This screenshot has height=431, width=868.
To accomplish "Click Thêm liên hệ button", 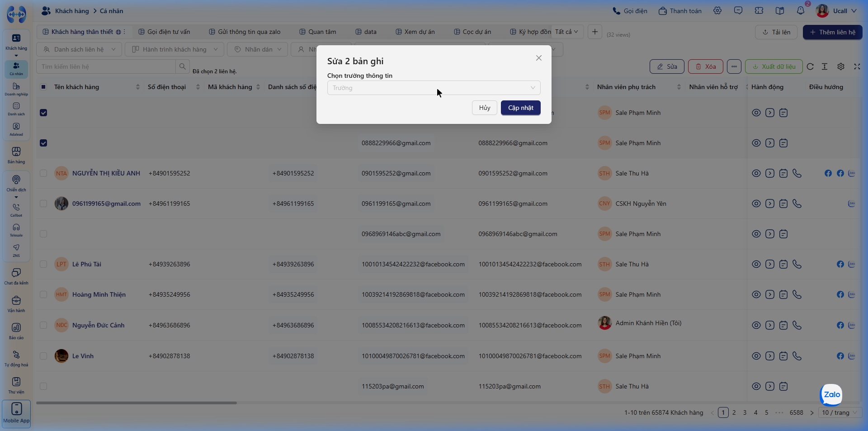I will tap(833, 32).
